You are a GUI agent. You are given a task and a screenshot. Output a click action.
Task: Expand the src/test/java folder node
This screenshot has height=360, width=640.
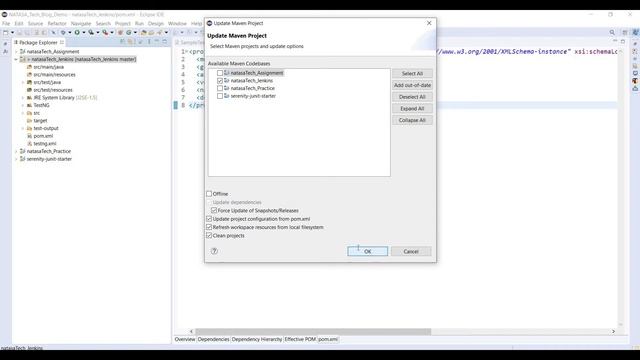tap(23, 82)
